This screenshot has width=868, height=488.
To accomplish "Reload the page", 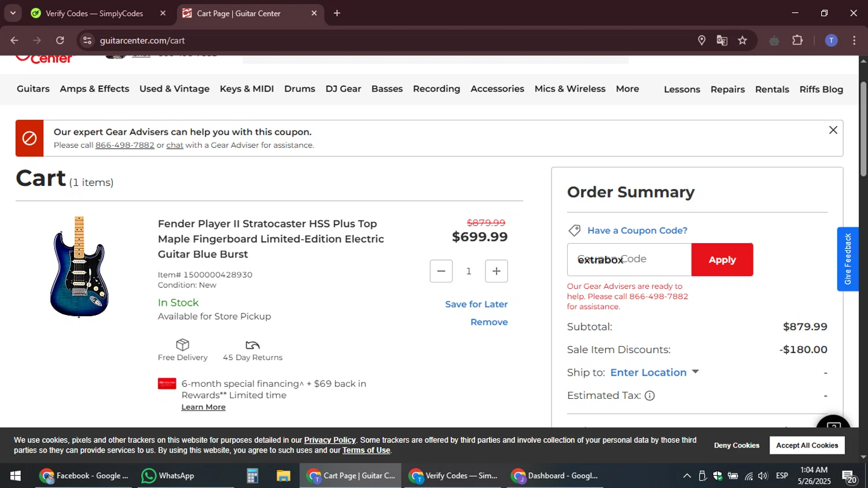I will 60,41.
